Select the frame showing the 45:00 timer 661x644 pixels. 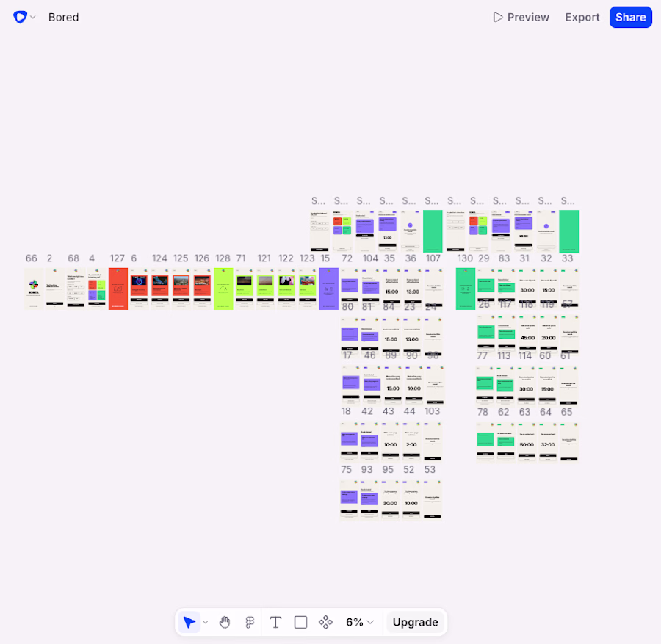[x=528, y=335]
